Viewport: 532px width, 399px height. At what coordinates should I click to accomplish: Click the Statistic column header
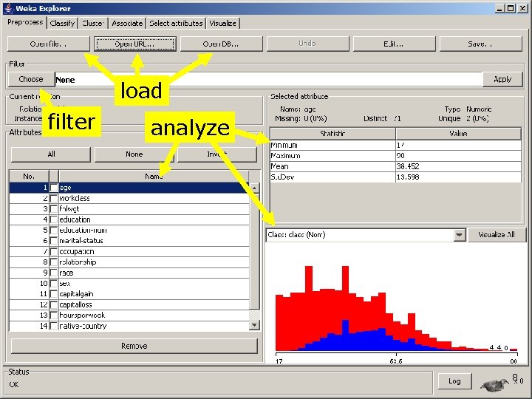332,134
